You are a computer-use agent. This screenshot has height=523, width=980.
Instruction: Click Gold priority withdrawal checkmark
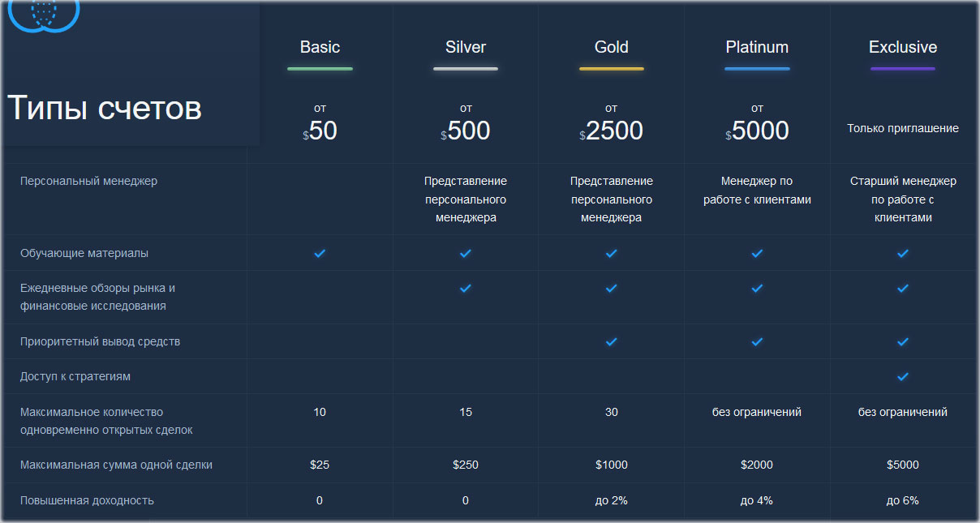point(612,342)
